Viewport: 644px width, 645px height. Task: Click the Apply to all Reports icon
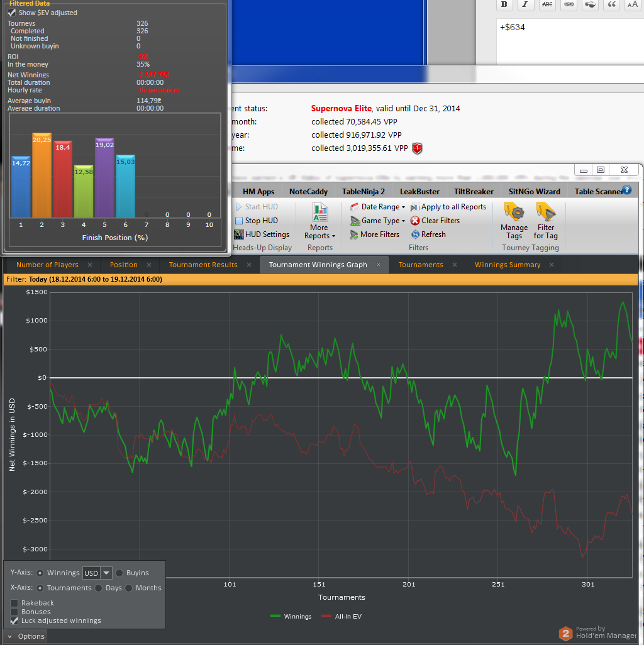pyautogui.click(x=415, y=207)
